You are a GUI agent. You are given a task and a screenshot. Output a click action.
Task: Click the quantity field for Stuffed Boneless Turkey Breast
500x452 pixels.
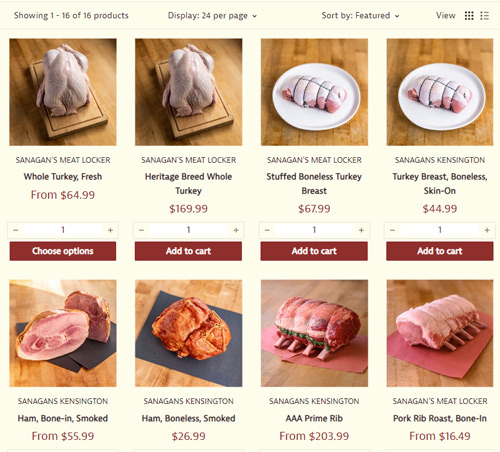pos(314,230)
